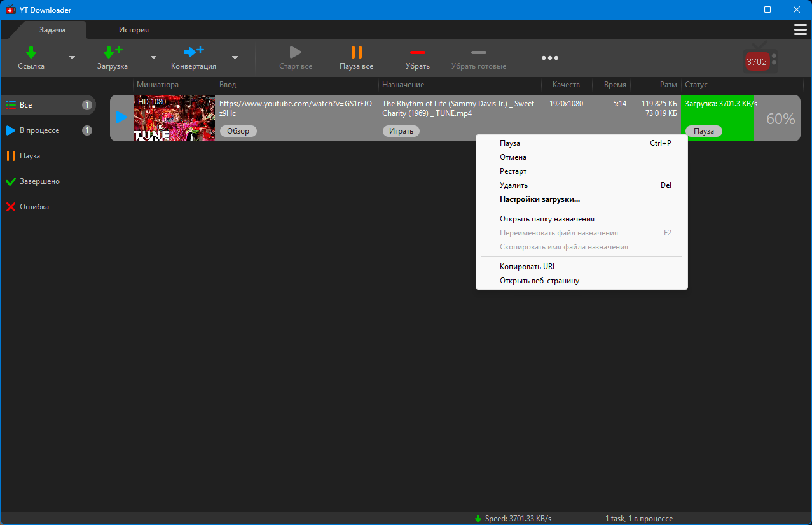Image resolution: width=812 pixels, height=525 pixels.
Task: Click the green Ссылка paste-link icon
Action: click(31, 52)
